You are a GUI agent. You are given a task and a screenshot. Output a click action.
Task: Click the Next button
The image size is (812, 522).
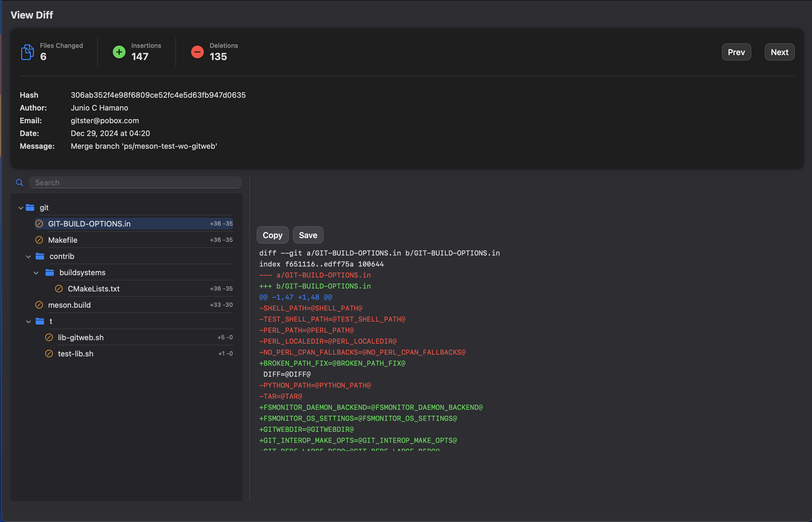[780, 52]
